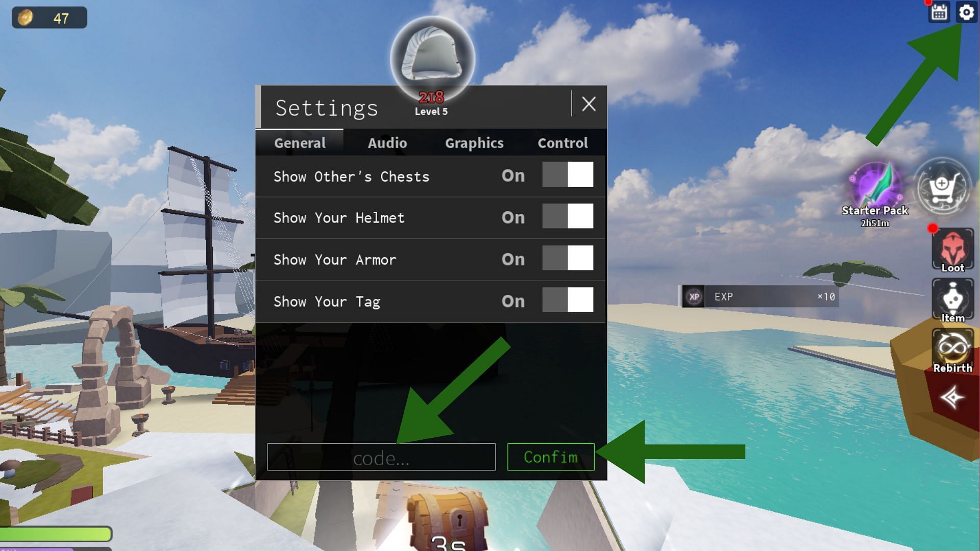
Task: Select the General settings tab
Action: coord(300,143)
